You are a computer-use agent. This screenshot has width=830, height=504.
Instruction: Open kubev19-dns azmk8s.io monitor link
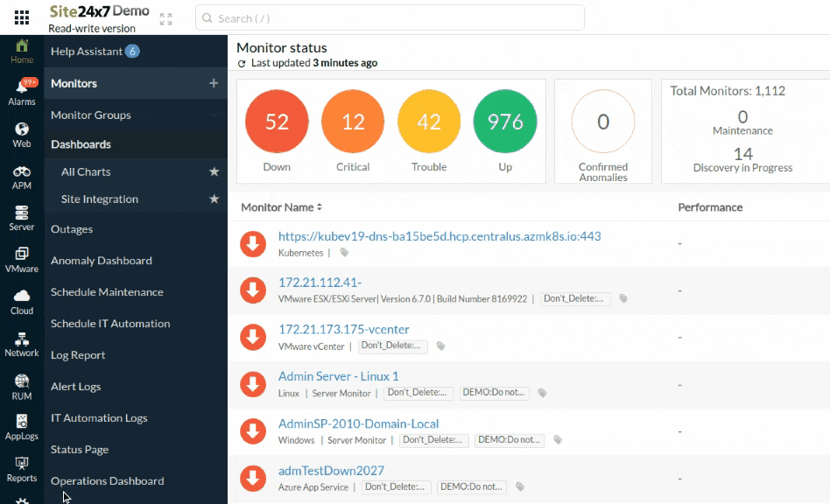coord(440,236)
